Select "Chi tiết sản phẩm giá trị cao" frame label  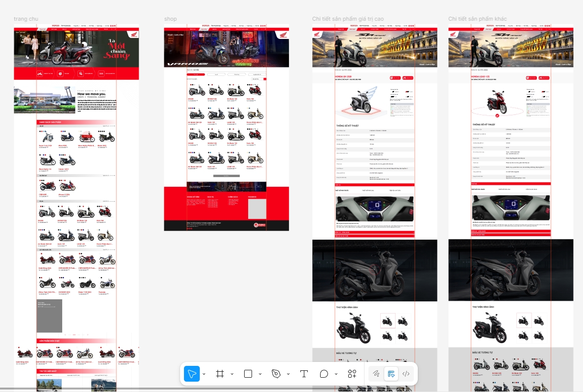348,19
